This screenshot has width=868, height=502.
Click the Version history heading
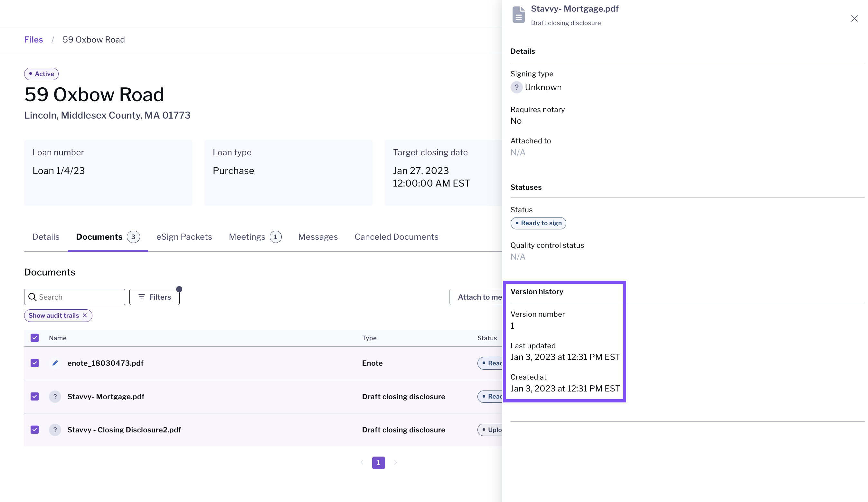tap(537, 292)
